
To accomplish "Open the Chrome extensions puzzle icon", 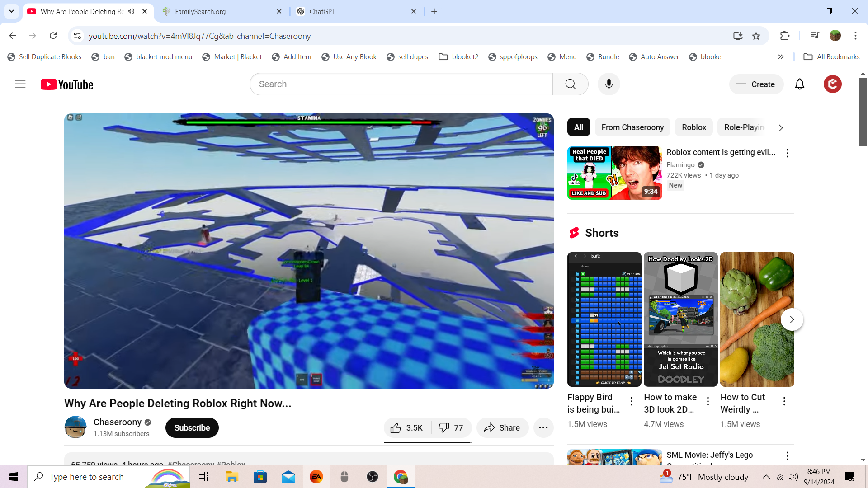I will (x=785, y=36).
